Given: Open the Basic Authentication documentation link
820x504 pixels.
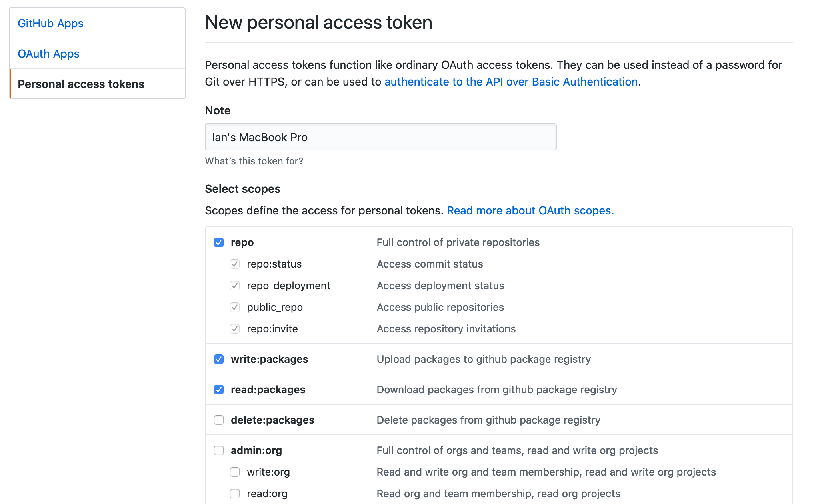Looking at the screenshot, I should point(511,82).
